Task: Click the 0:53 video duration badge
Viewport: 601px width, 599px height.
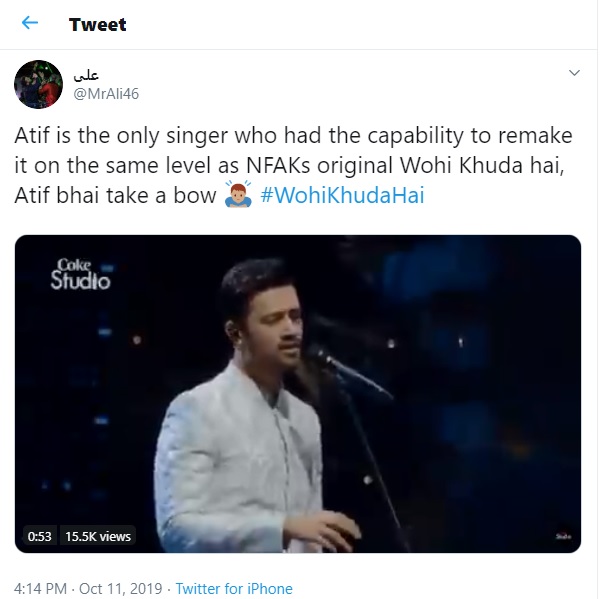Action: coord(40,537)
